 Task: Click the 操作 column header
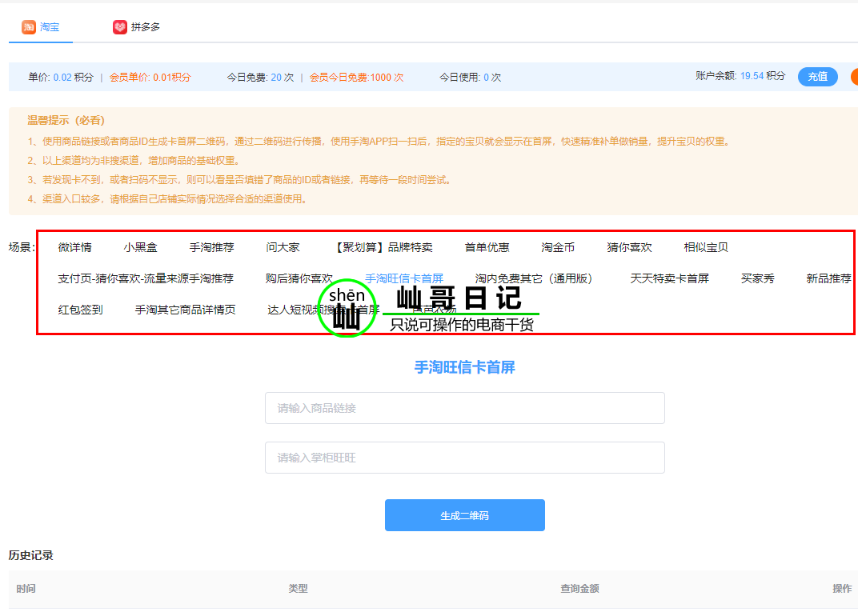click(x=842, y=589)
